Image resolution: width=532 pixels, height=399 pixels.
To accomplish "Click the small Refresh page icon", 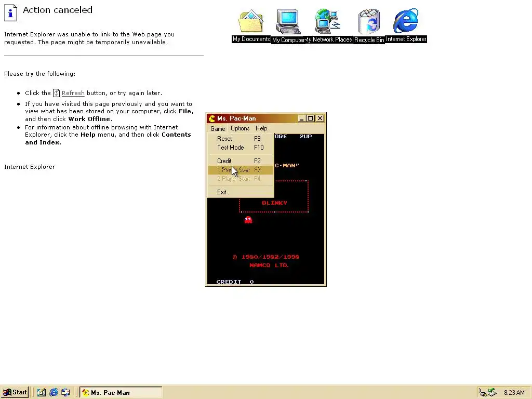I will (56, 93).
